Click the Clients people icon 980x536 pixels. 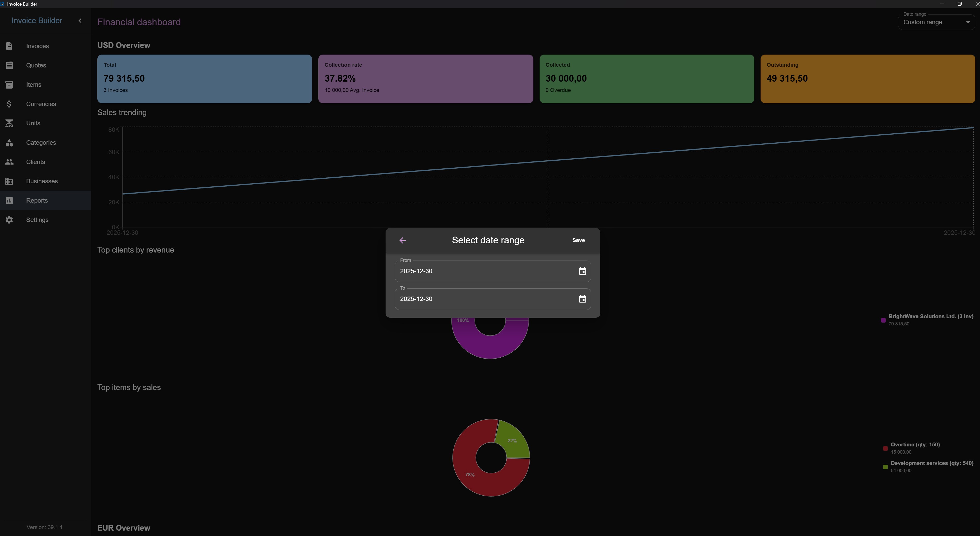pyautogui.click(x=9, y=162)
